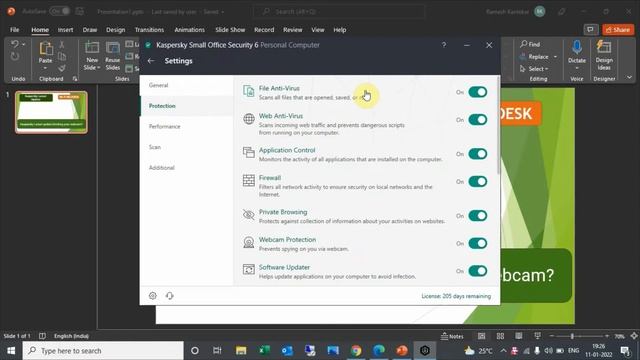Open PowerPoint File menu
The height and width of the screenshot is (360, 640).
15,30
